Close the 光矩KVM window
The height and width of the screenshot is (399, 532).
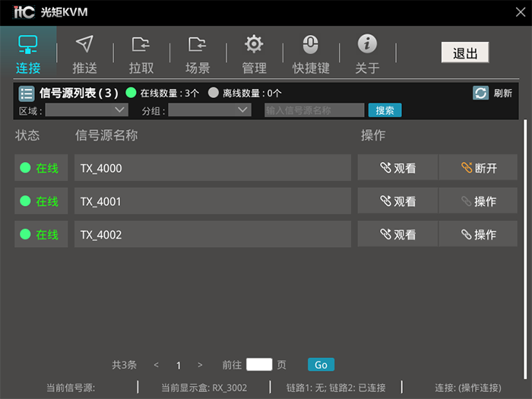tap(520, 12)
